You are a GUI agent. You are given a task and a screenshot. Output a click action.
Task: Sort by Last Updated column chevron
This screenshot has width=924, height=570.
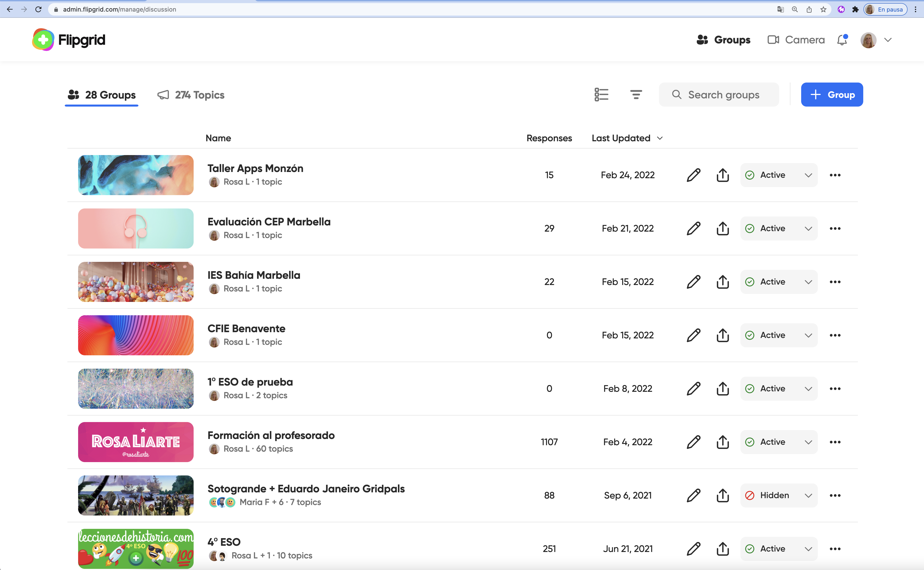660,138
